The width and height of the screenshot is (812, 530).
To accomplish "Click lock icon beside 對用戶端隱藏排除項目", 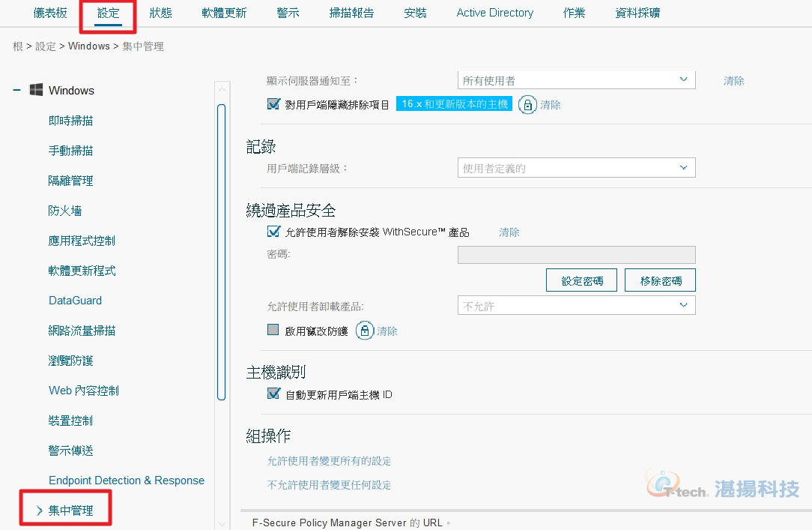I will [527, 105].
